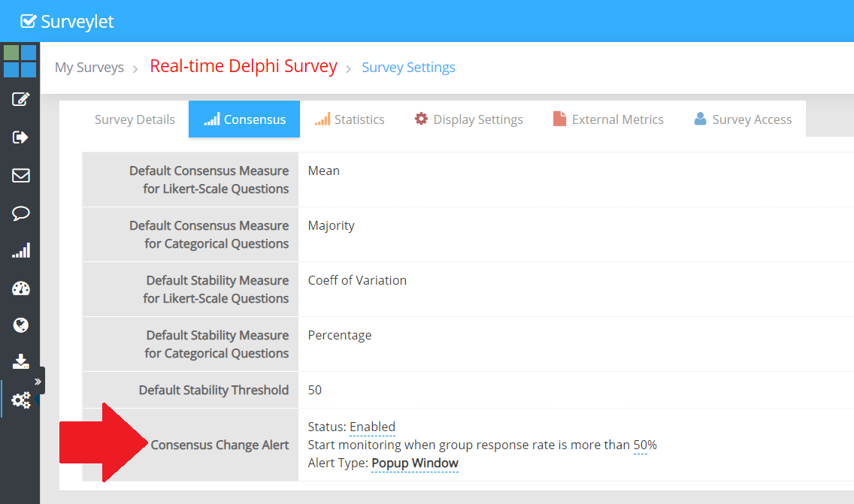
Task: Open the signal bars statistics sidebar icon
Action: [x=20, y=251]
